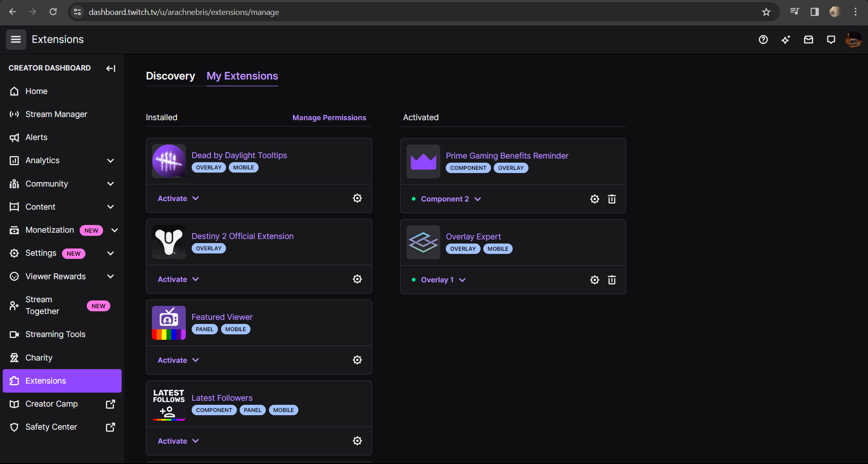Image resolution: width=868 pixels, height=464 pixels.
Task: Open settings gear for Latest Followers
Action: click(357, 441)
